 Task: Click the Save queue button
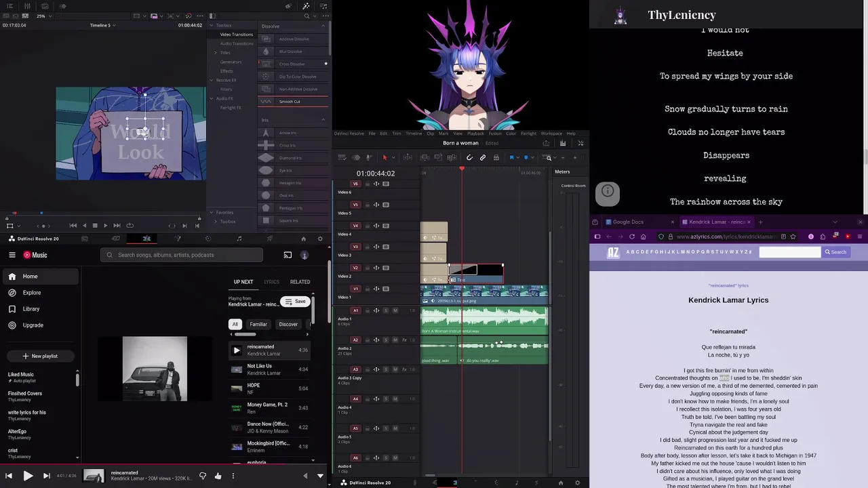[295, 302]
